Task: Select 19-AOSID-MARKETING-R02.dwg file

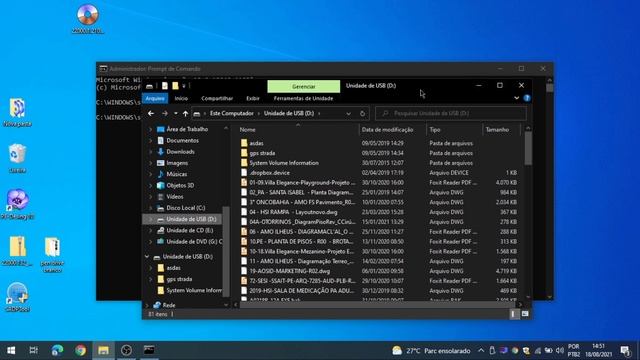Action: [x=289, y=271]
